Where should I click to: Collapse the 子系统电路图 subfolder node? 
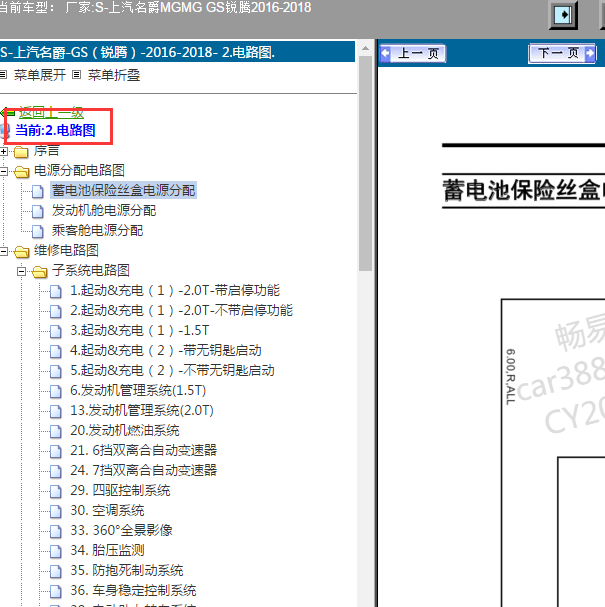[22, 271]
